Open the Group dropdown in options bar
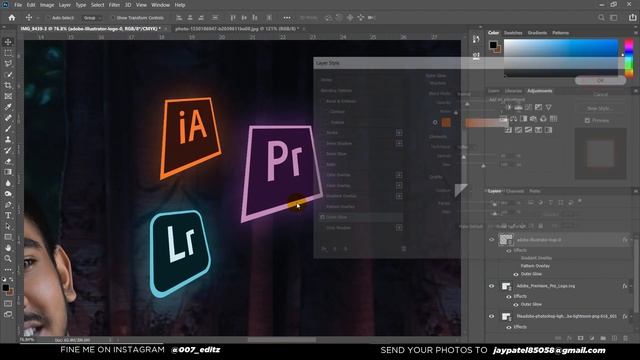Viewport: 640px width, 360px height. coord(91,18)
